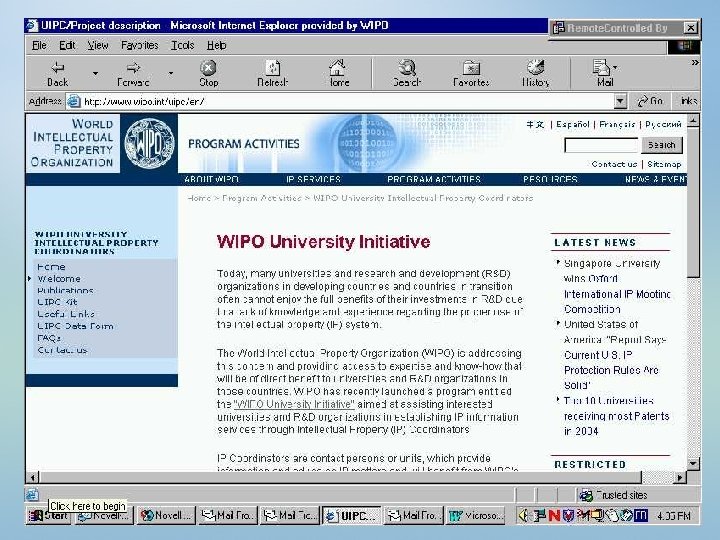Viewport: 720px width, 540px height.
Task: Click the Trusted sites status bar zone
Action: click(x=614, y=495)
